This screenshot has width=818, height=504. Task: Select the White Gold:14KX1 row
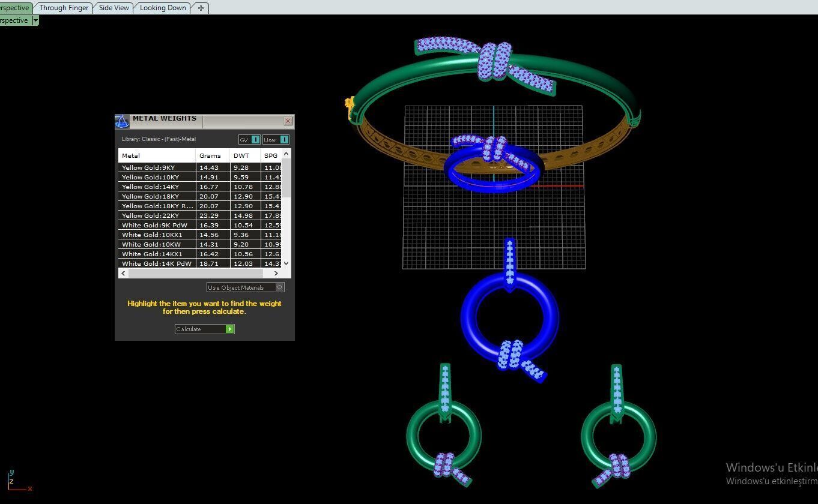point(200,254)
